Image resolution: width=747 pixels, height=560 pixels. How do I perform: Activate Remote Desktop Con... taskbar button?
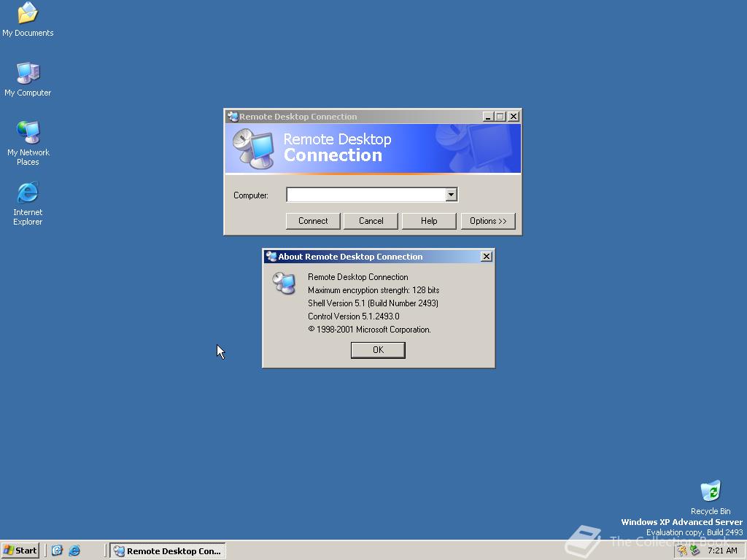(168, 551)
